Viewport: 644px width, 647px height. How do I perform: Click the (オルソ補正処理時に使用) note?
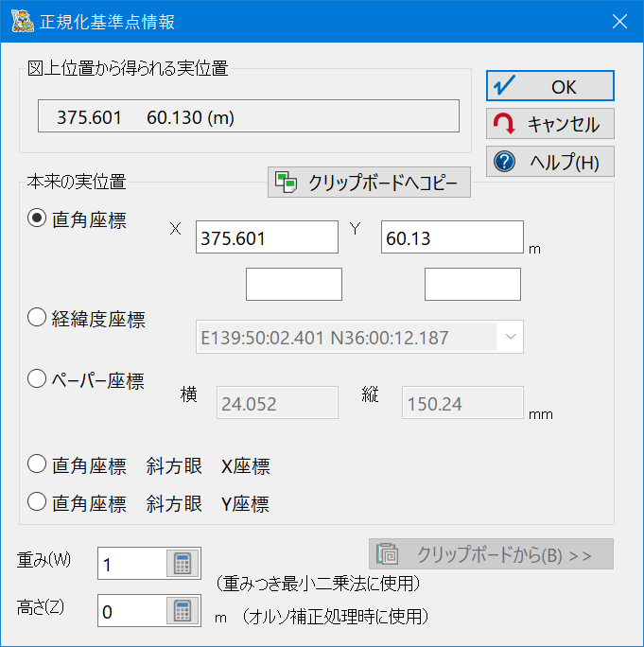335,617
